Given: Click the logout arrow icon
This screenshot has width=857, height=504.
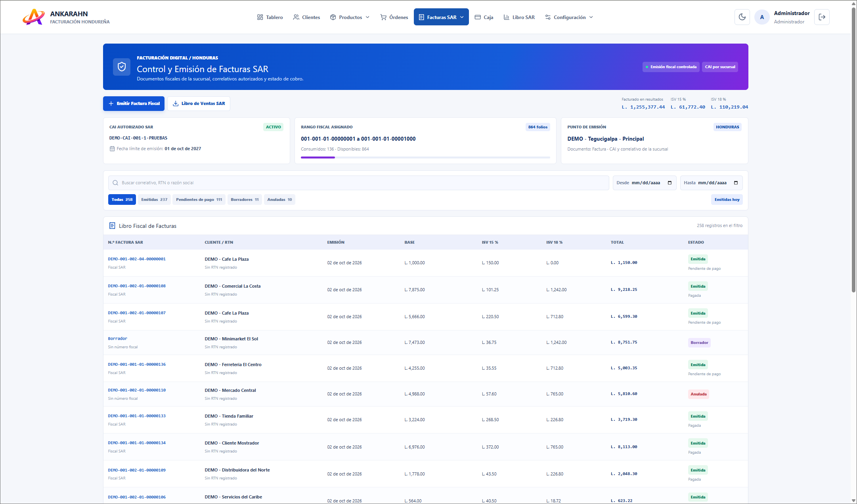Looking at the screenshot, I should point(822,17).
